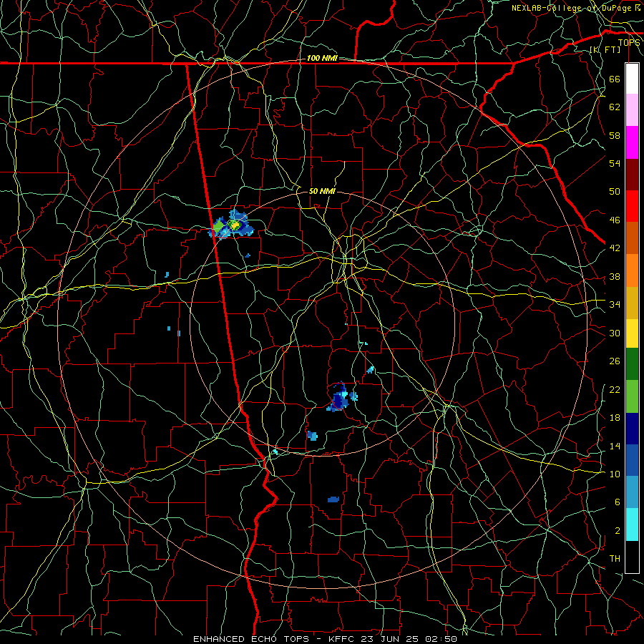Pick the light green legend swatch
This screenshot has height=644, width=644.
click(632, 396)
